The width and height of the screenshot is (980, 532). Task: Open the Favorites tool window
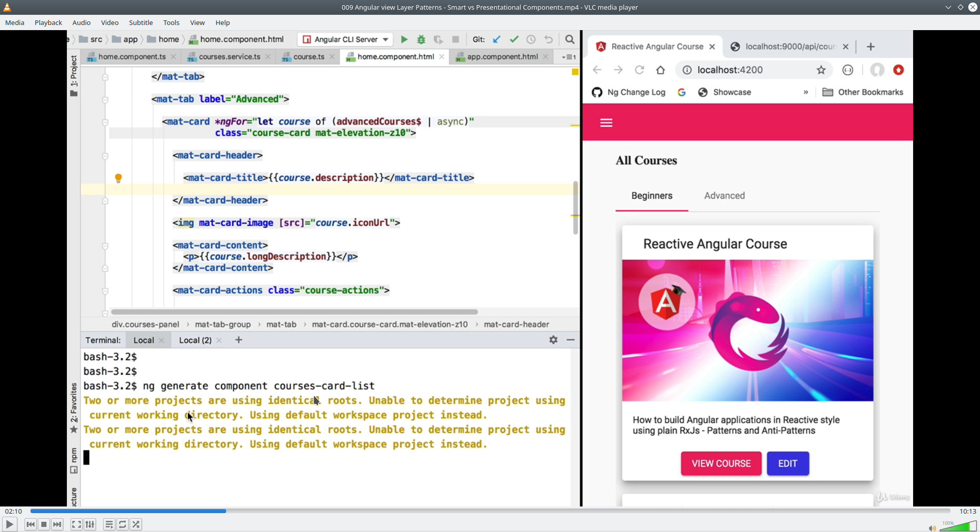(x=74, y=407)
